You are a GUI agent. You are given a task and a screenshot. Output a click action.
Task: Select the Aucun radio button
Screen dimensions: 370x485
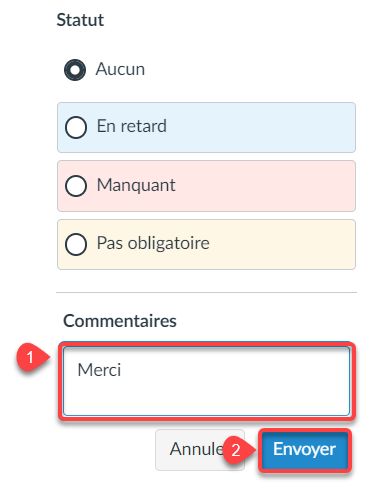click(x=75, y=70)
